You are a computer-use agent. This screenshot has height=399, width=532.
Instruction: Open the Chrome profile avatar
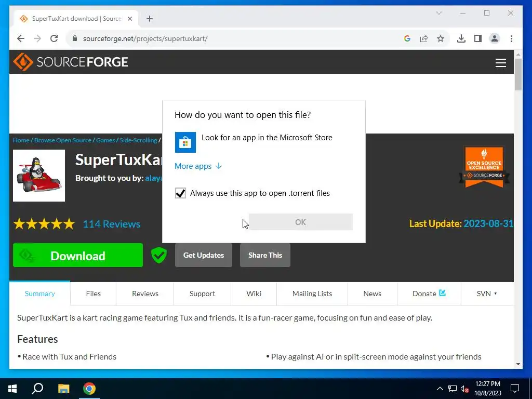tap(495, 38)
